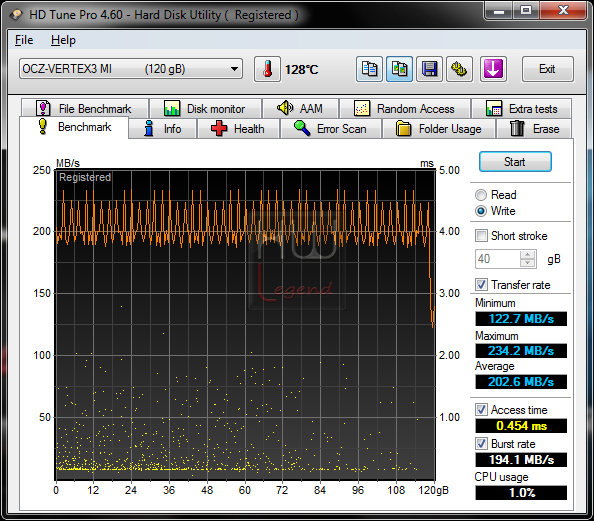594x521 pixels.
Task: Switch to the Random Access tab
Action: coord(405,109)
